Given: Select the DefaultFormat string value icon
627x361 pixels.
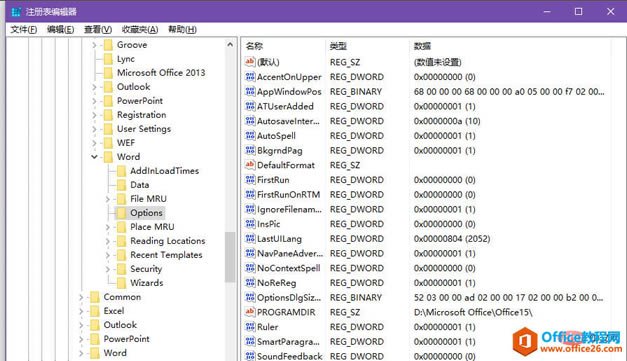Looking at the screenshot, I should (x=250, y=165).
